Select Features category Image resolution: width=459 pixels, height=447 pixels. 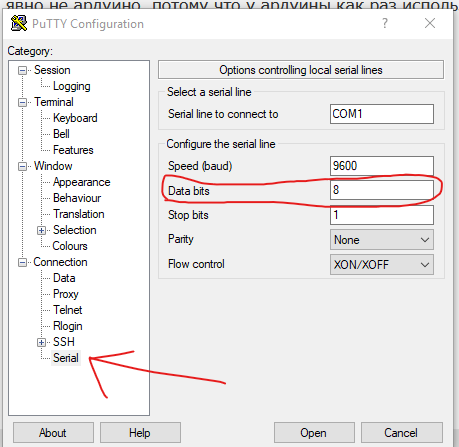click(73, 150)
